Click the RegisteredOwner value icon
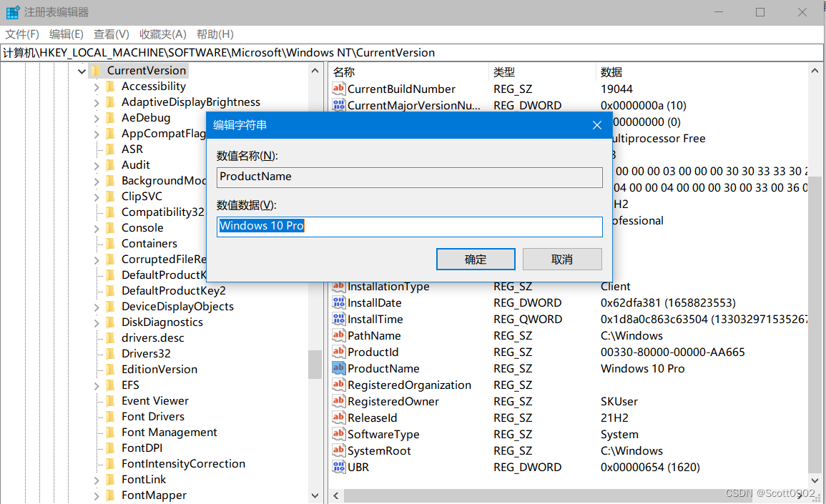826x504 pixels. [339, 401]
